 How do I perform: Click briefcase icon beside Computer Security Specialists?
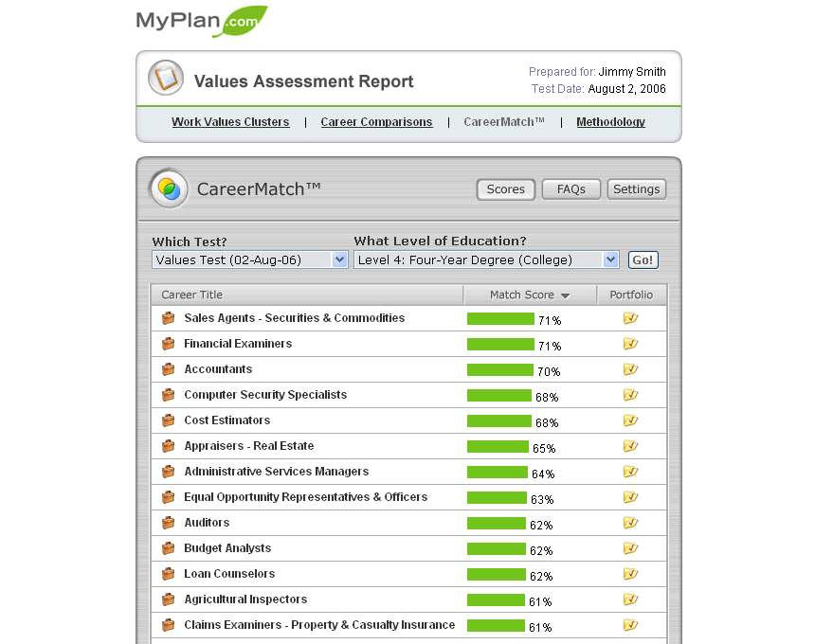(x=168, y=395)
